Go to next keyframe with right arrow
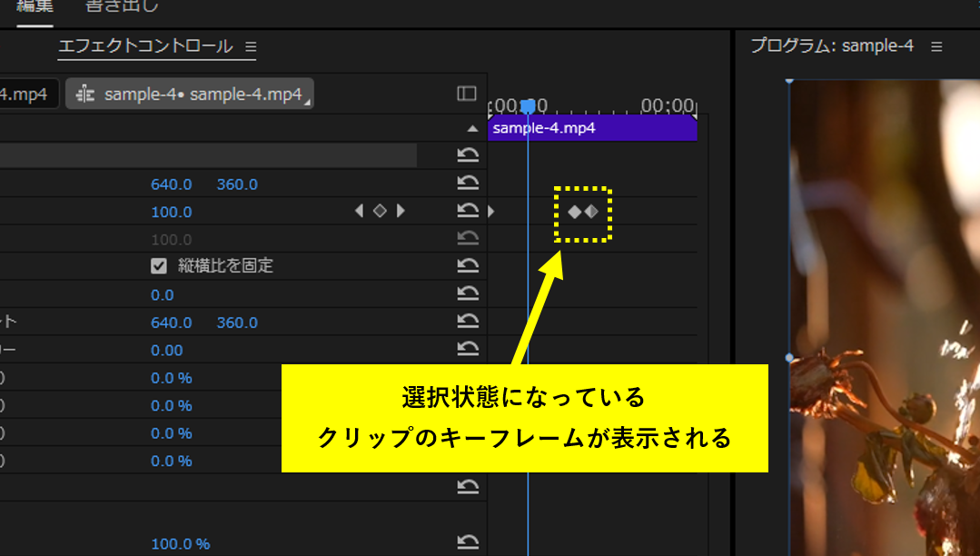Screen dimensions: 980x556 pyautogui.click(x=400, y=211)
